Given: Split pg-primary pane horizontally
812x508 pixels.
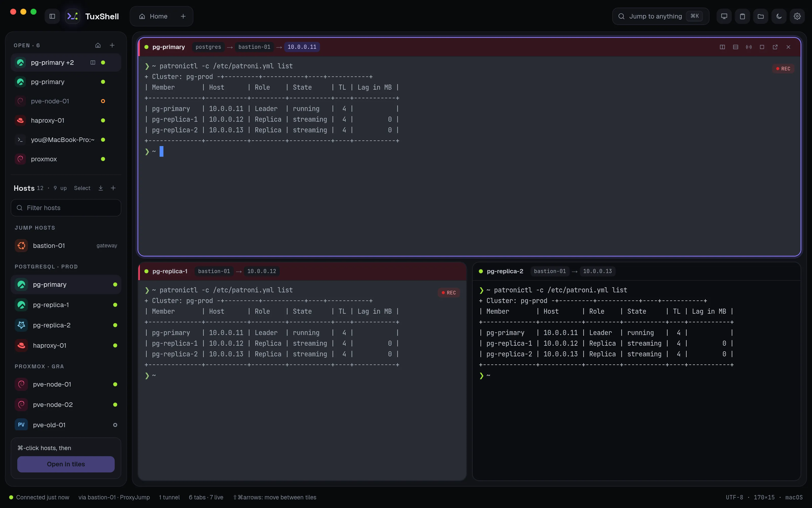Looking at the screenshot, I should 736,47.
